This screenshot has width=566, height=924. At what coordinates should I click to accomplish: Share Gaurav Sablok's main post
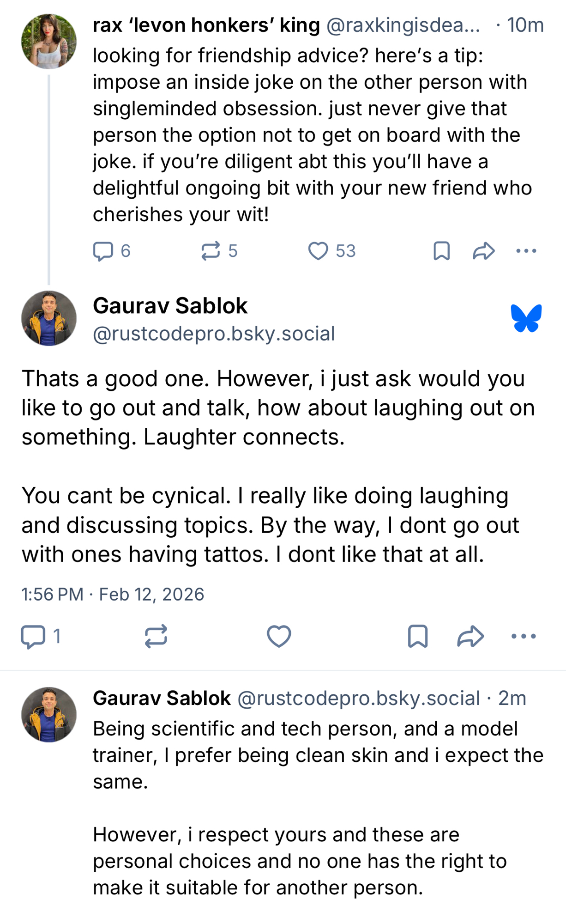[x=470, y=636]
